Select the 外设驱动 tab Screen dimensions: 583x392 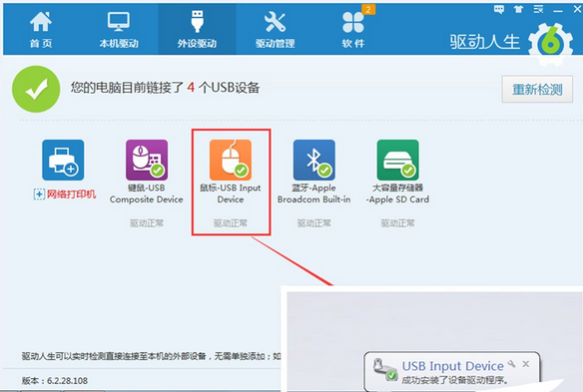tap(197, 29)
